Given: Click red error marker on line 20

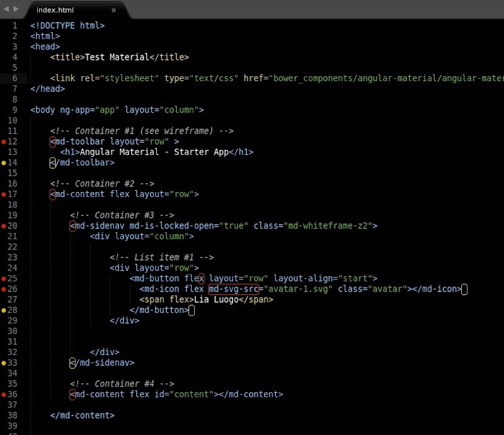Looking at the screenshot, I should pyautogui.click(x=4, y=226).
